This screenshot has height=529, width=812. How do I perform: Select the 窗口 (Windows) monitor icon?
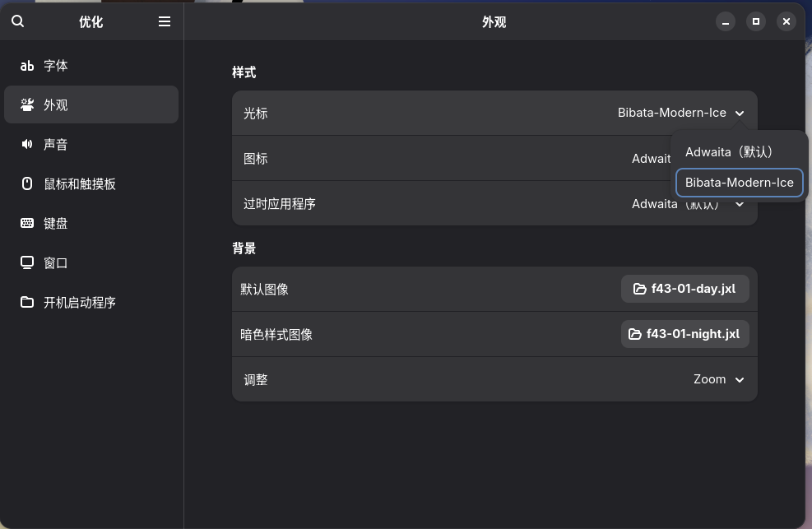pos(26,262)
